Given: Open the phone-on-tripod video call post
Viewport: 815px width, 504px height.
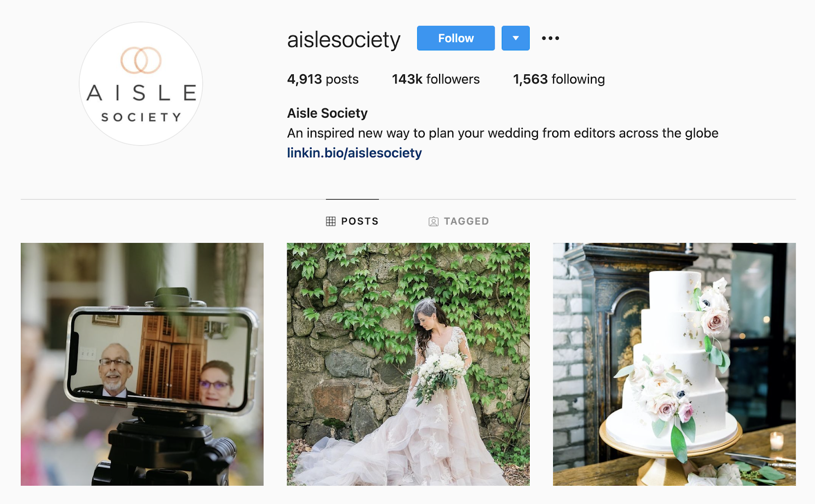Looking at the screenshot, I should coord(142,364).
